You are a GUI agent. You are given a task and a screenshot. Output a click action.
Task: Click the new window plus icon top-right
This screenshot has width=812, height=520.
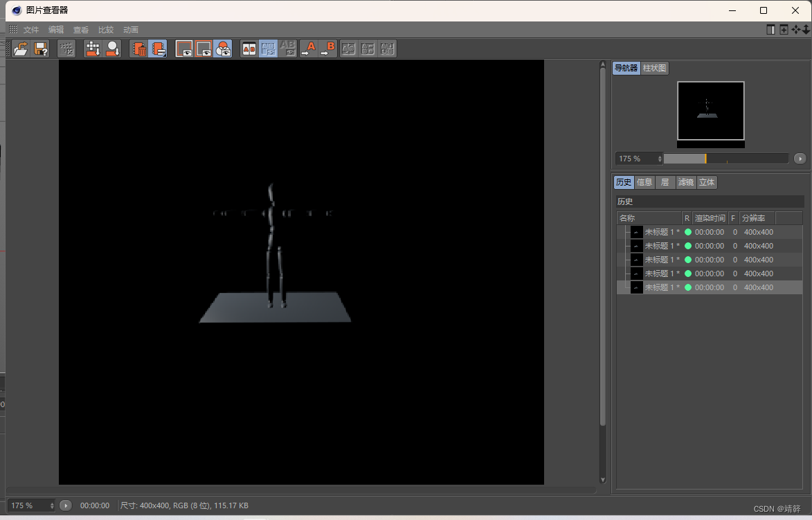tap(784, 30)
